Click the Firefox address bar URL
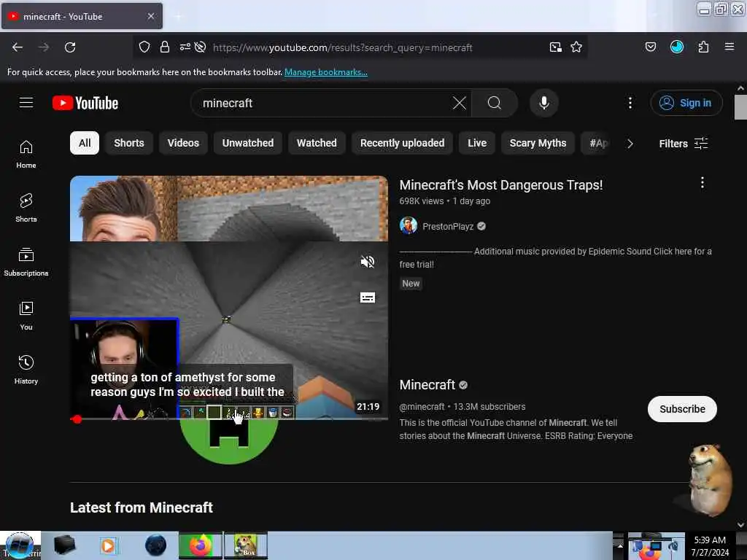747x560 pixels. tap(343, 47)
